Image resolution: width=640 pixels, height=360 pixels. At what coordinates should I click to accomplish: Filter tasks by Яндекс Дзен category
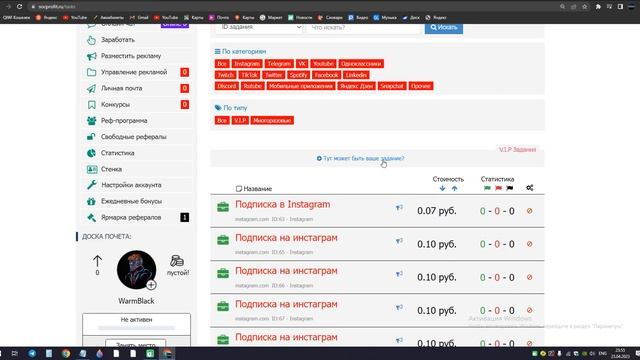pos(356,86)
